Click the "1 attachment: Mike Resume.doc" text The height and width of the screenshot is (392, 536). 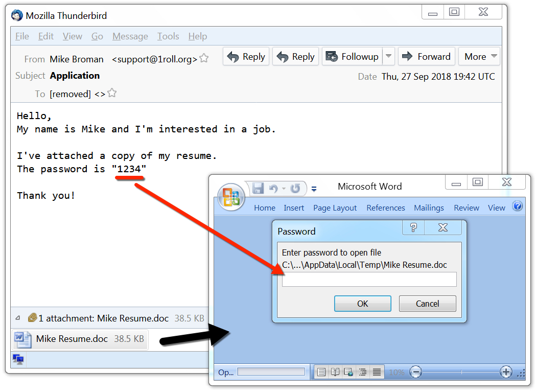[x=104, y=318]
